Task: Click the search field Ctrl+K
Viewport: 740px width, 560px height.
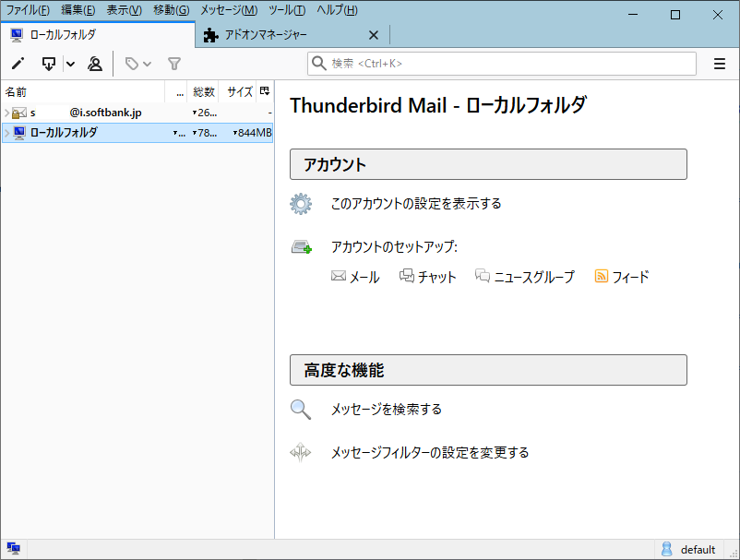Action: pyautogui.click(x=502, y=64)
